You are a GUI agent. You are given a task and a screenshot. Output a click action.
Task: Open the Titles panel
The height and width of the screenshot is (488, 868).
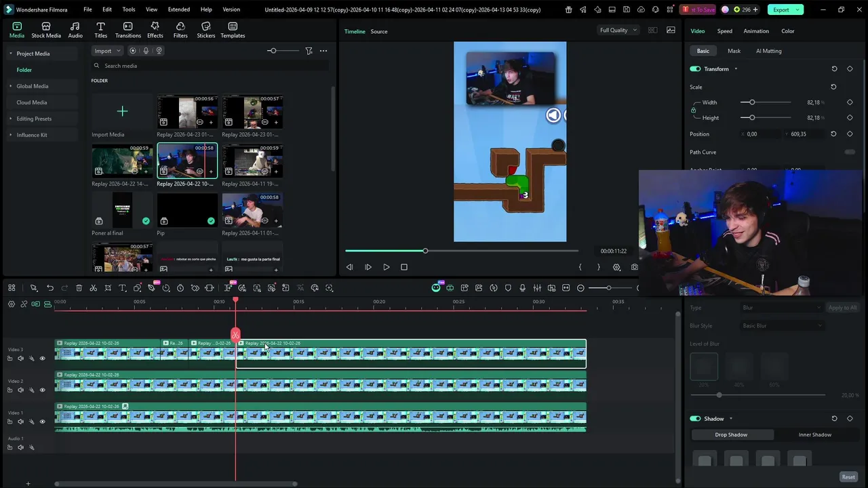tap(100, 30)
